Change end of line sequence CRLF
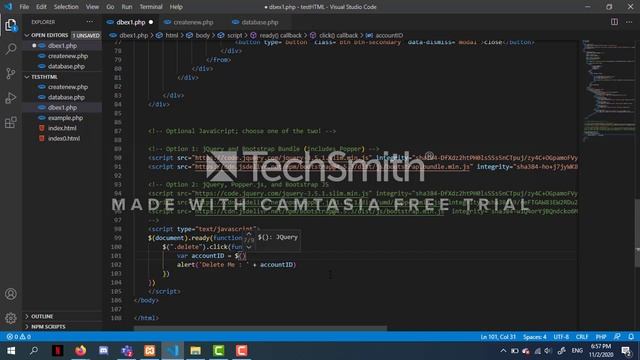640x360 pixels. pos(582,337)
